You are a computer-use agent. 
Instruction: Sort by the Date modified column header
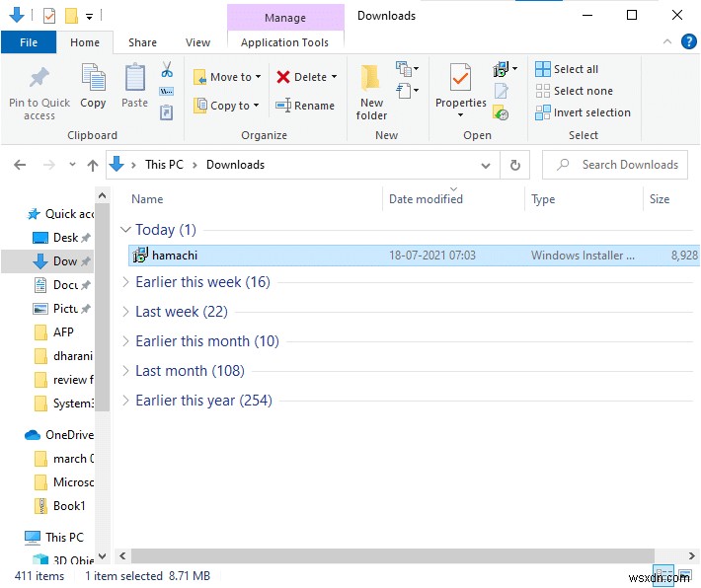tap(427, 199)
